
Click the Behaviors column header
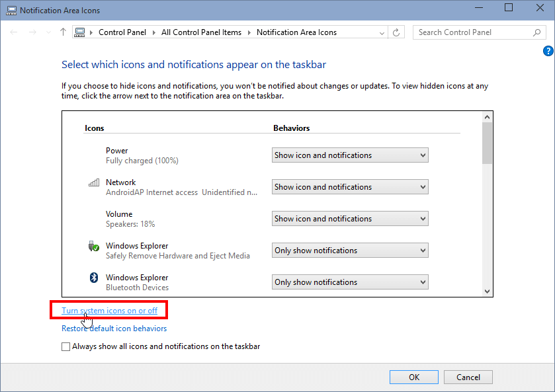[x=291, y=128]
